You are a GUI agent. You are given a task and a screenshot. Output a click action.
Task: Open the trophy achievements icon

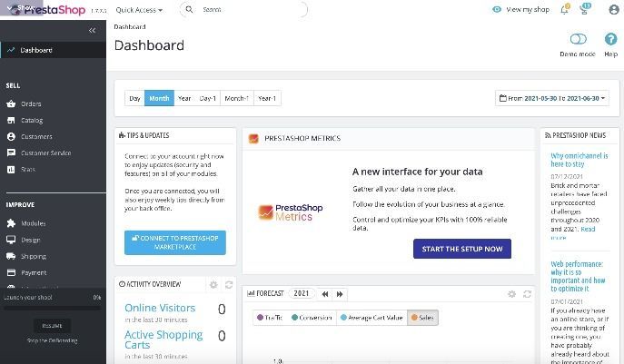585,9
